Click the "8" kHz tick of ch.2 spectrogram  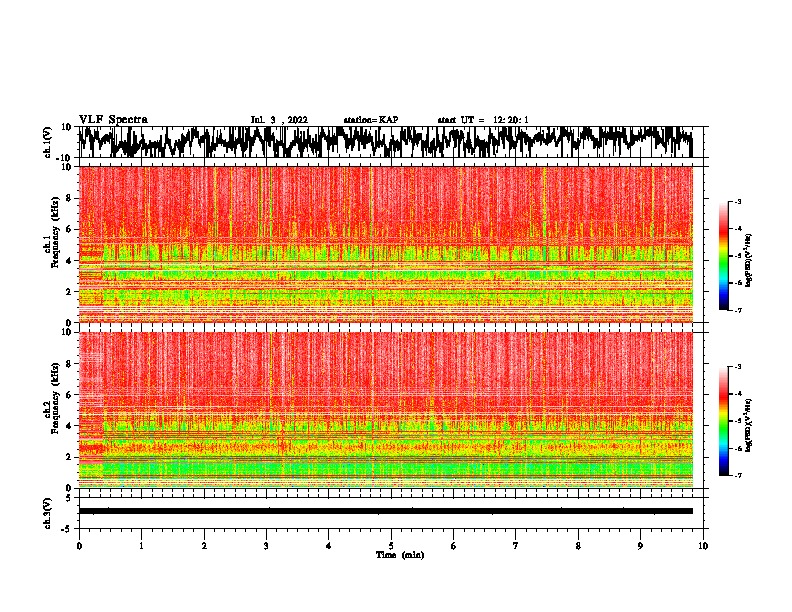[x=69, y=364]
